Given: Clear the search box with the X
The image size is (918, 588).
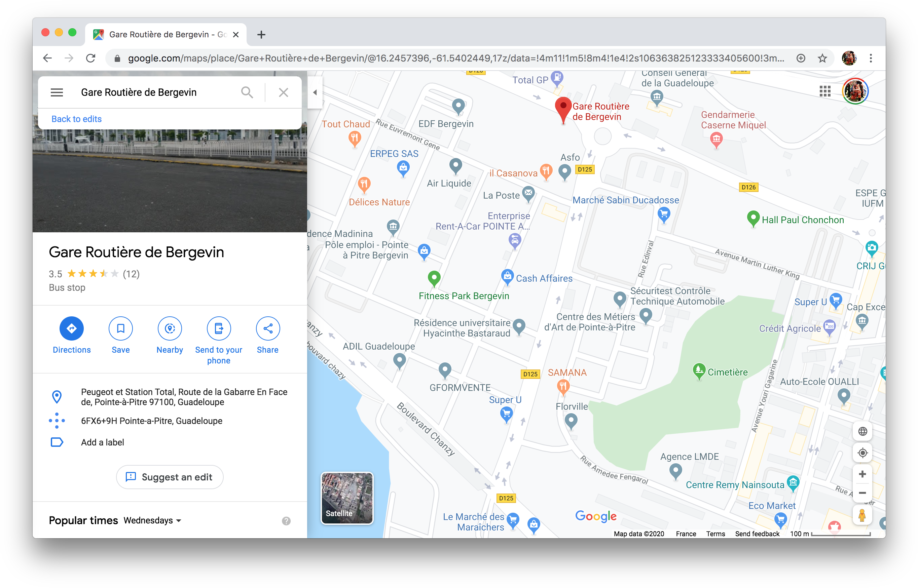Looking at the screenshot, I should click(283, 92).
